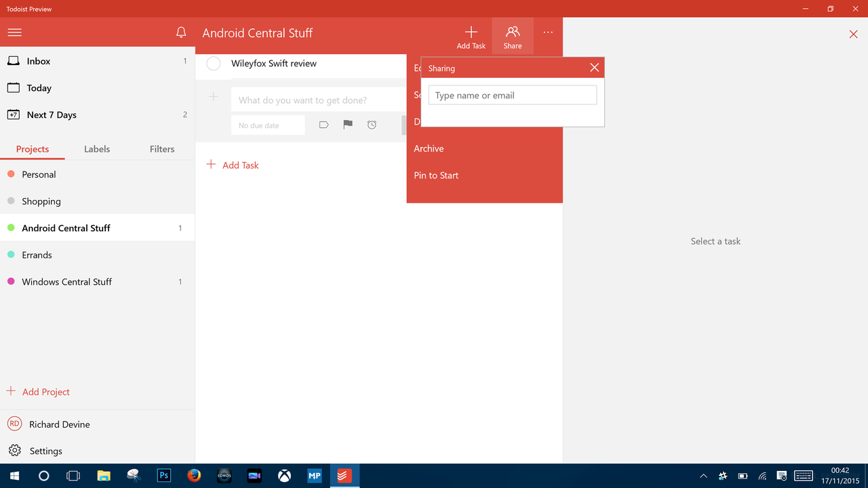Open the Xbox app from the taskbar
The height and width of the screenshot is (488, 868).
pos(284,476)
